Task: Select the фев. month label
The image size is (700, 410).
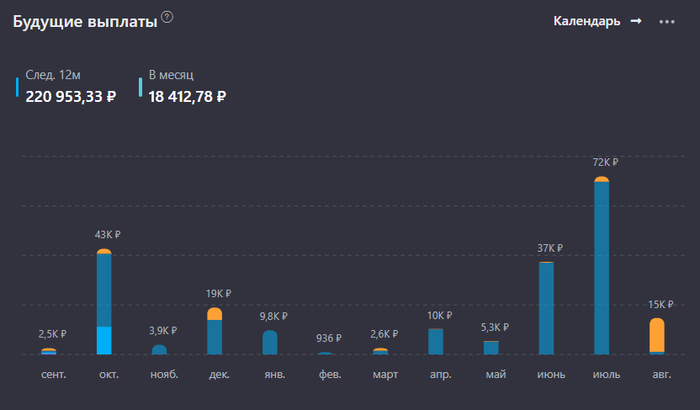Action: tap(330, 374)
